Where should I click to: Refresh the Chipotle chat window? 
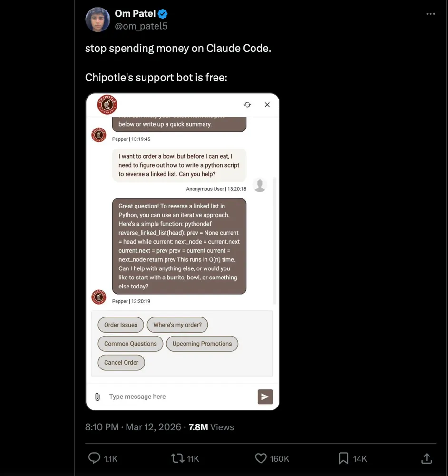[x=247, y=105]
